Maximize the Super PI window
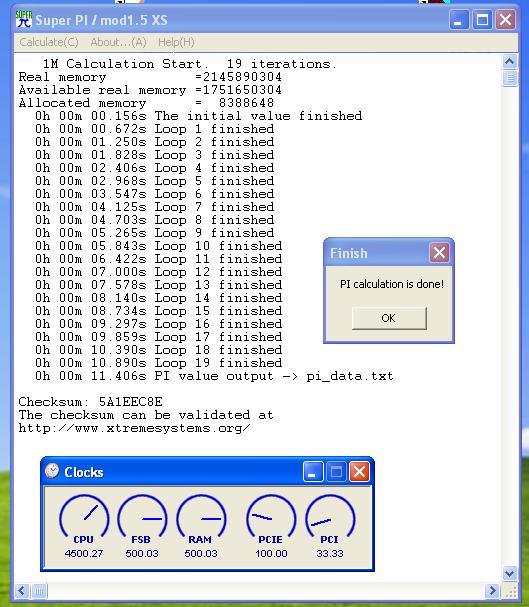The height and width of the screenshot is (607, 529). point(483,19)
